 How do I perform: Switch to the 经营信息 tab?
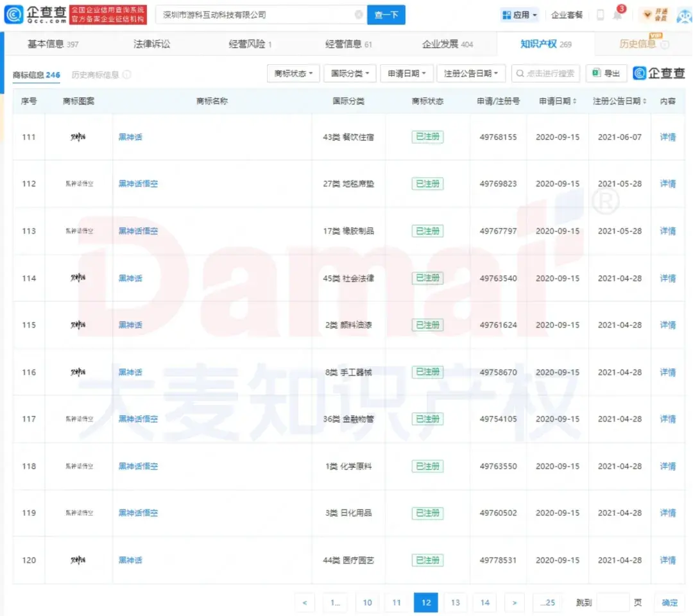(348, 44)
